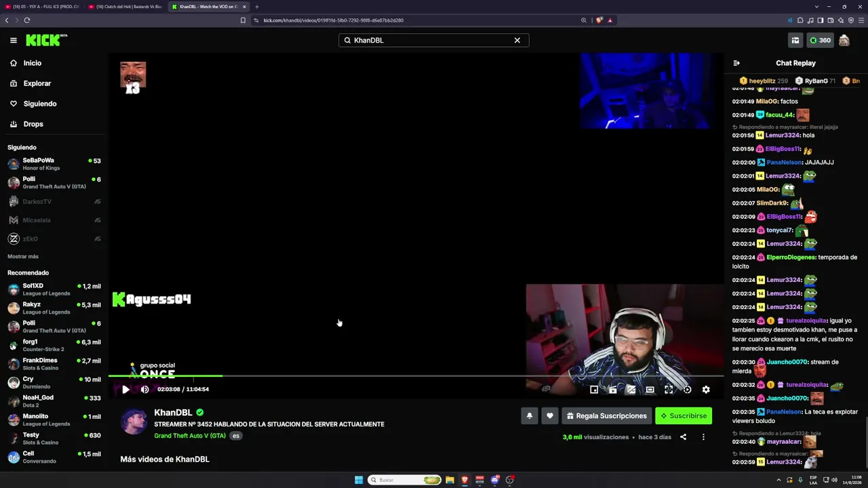
Task: Open Discord from the taskbar
Action: click(x=495, y=480)
